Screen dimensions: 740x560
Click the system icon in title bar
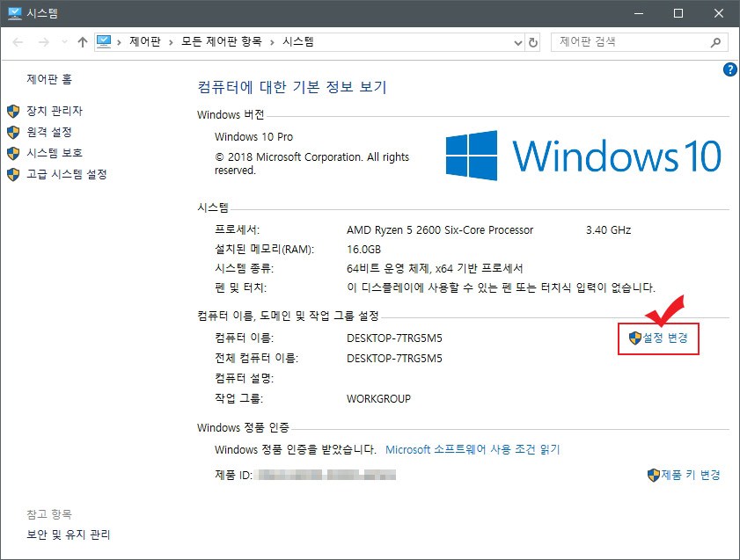coord(15,13)
